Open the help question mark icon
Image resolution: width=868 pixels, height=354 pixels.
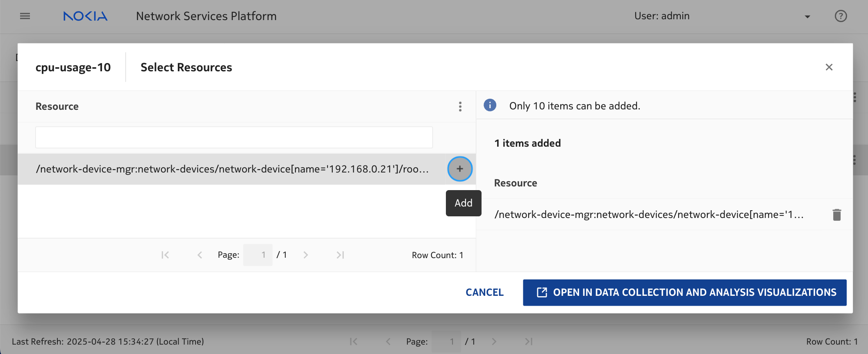[841, 16]
